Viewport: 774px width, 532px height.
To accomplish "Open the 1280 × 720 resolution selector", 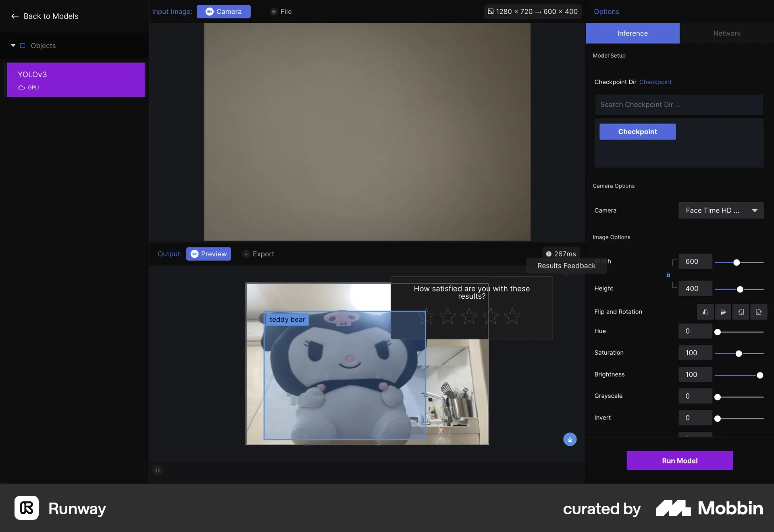I will (x=533, y=12).
